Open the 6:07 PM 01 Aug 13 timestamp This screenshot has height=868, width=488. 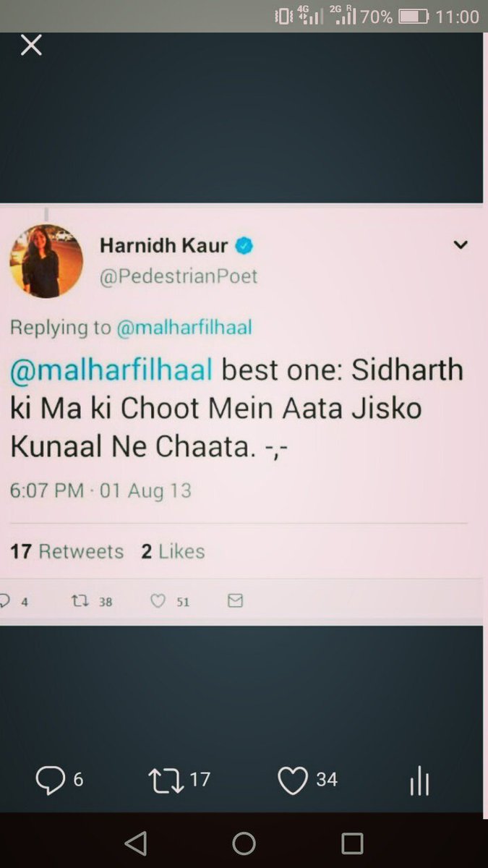coord(100,490)
